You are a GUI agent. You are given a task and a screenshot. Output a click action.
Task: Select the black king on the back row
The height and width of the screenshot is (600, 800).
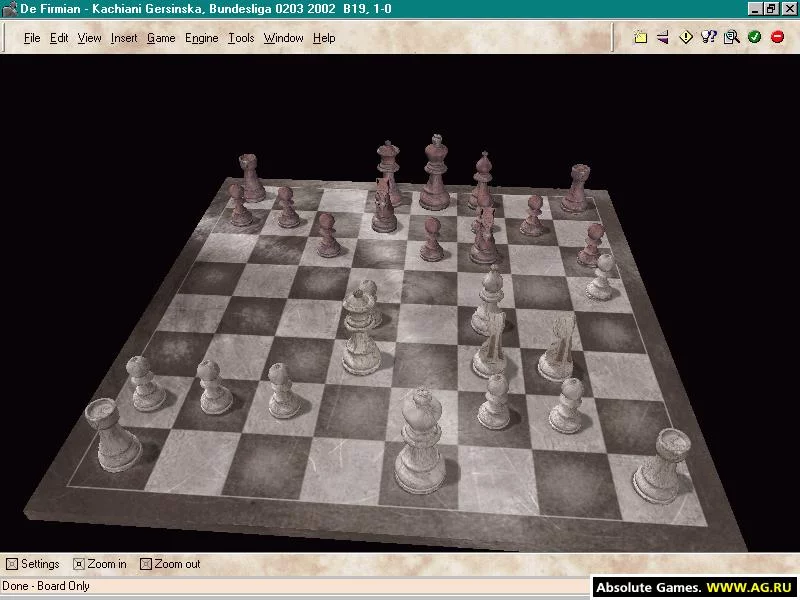point(435,172)
